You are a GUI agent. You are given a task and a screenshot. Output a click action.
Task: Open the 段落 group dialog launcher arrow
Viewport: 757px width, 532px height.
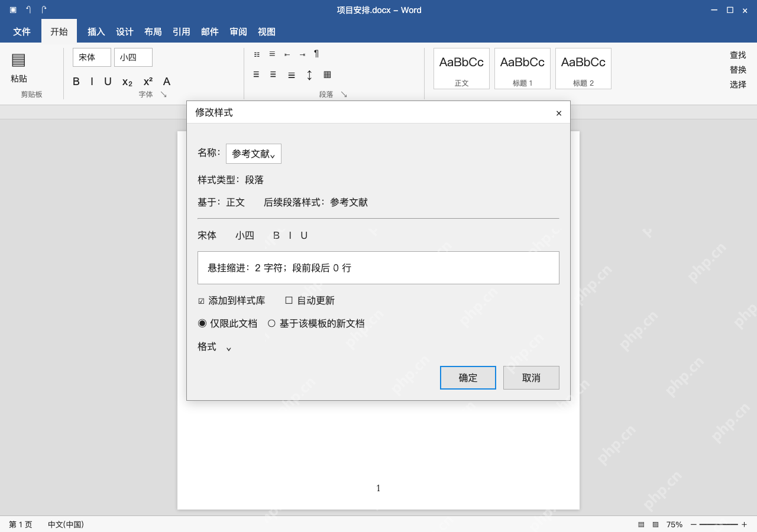point(344,95)
